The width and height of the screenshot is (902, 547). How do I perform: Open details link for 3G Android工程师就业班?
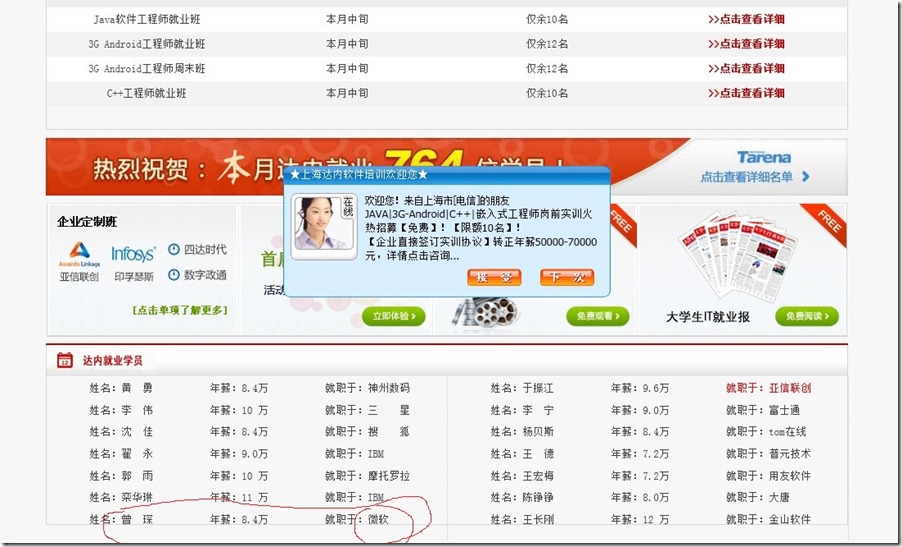tap(746, 44)
